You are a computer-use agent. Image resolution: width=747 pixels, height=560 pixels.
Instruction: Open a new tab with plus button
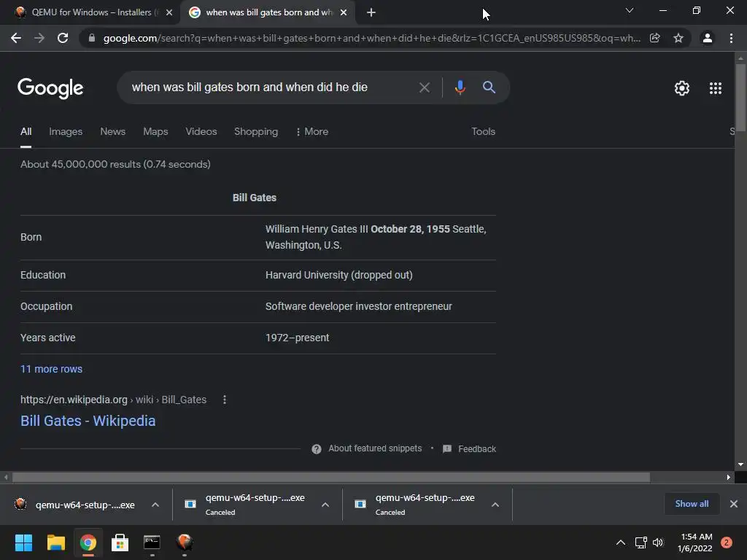point(371,12)
